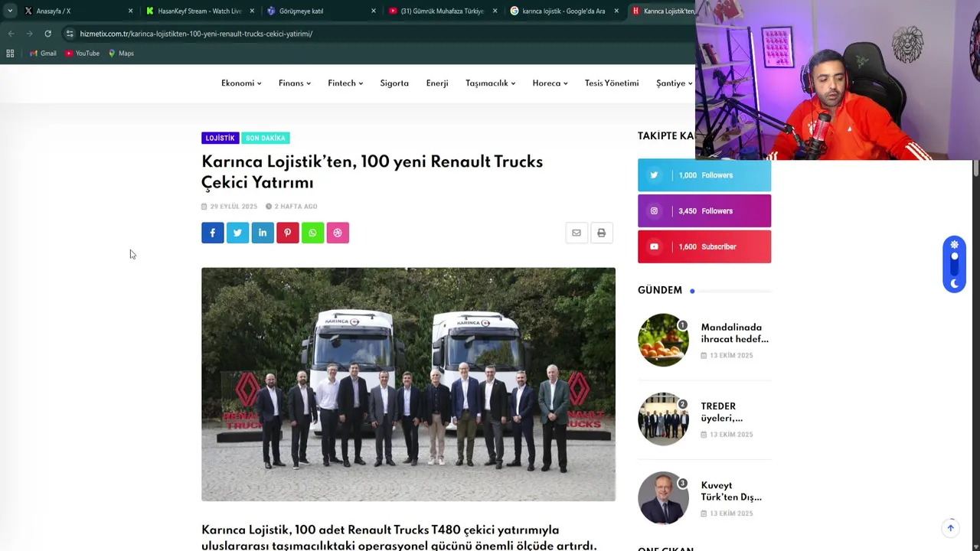Image resolution: width=980 pixels, height=551 pixels.
Task: Click the address bar URL field
Action: pos(375,34)
